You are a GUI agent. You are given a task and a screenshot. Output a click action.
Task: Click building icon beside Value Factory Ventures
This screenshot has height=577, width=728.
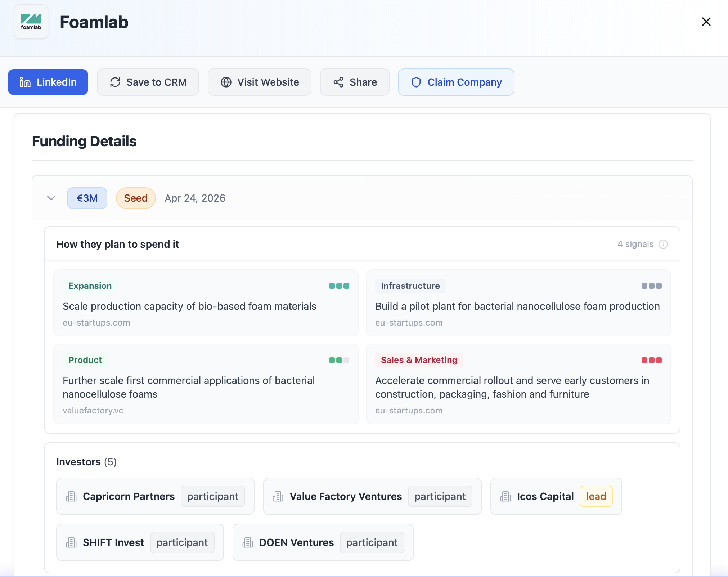coord(278,496)
